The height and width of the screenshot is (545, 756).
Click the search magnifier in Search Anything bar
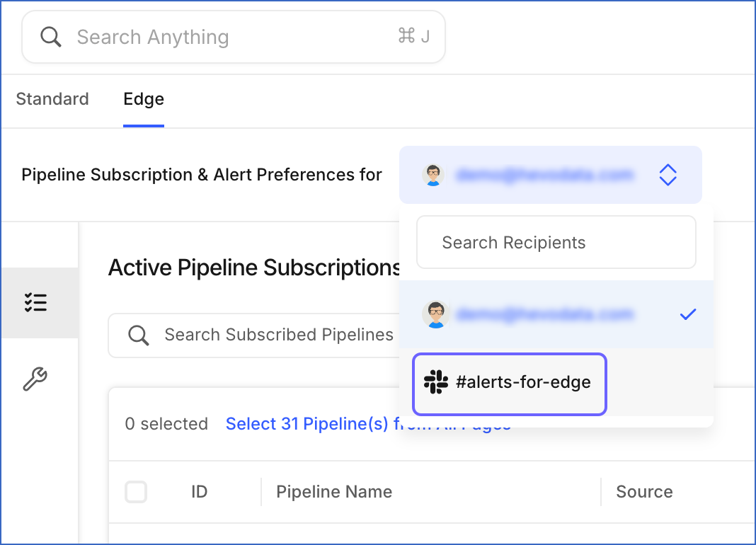tap(50, 36)
